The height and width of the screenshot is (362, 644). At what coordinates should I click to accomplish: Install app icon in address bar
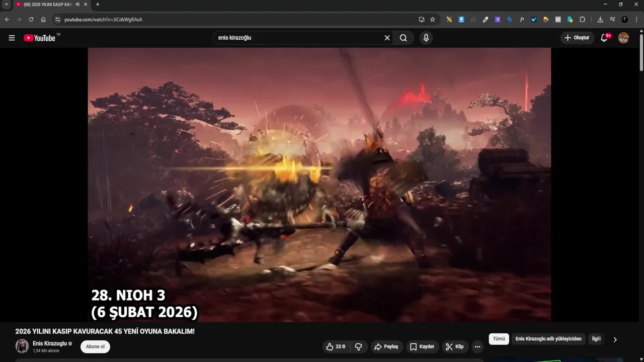click(422, 20)
